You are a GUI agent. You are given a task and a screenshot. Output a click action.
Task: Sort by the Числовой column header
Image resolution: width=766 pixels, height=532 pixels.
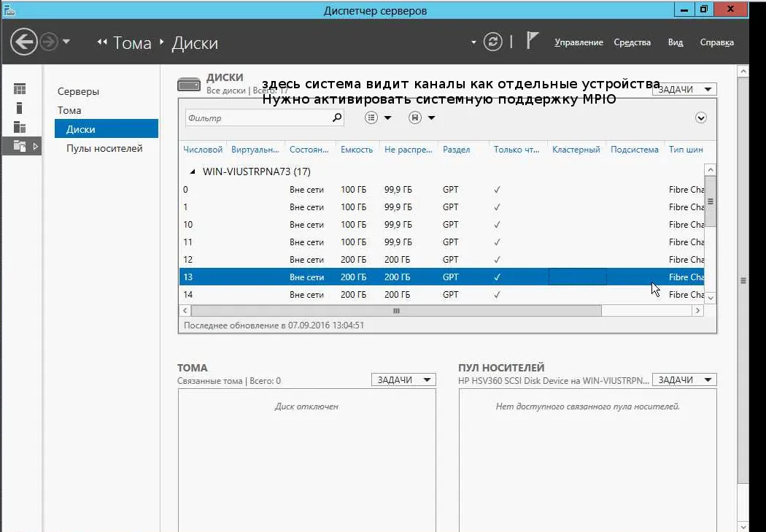[203, 150]
